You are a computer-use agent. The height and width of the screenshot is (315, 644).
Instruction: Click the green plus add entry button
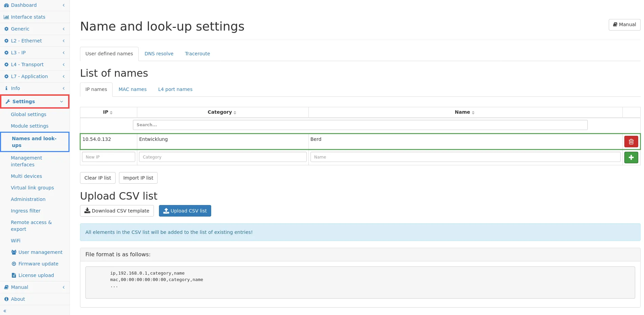(x=631, y=157)
